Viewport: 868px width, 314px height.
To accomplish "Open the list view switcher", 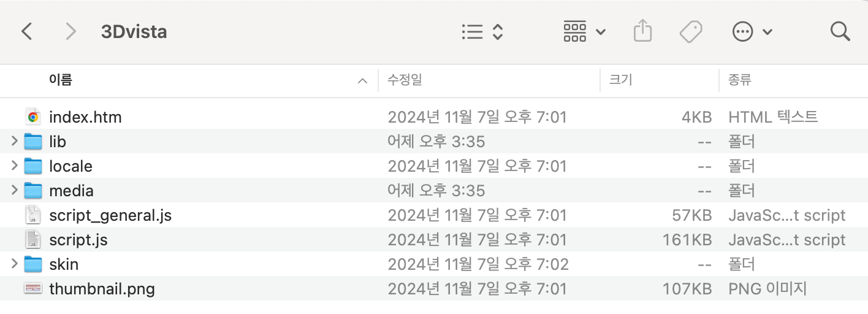I will tap(482, 31).
